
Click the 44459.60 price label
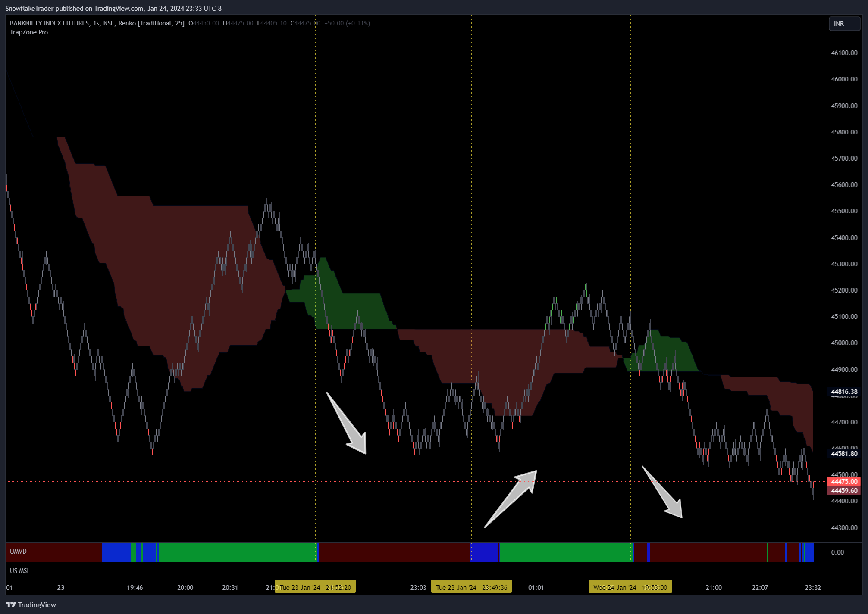tap(844, 491)
